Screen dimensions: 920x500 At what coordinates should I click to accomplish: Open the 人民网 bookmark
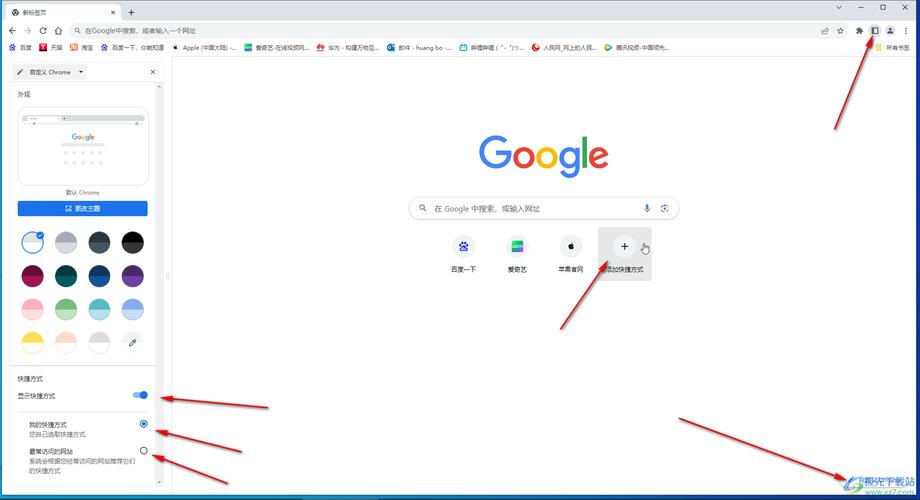coord(564,48)
